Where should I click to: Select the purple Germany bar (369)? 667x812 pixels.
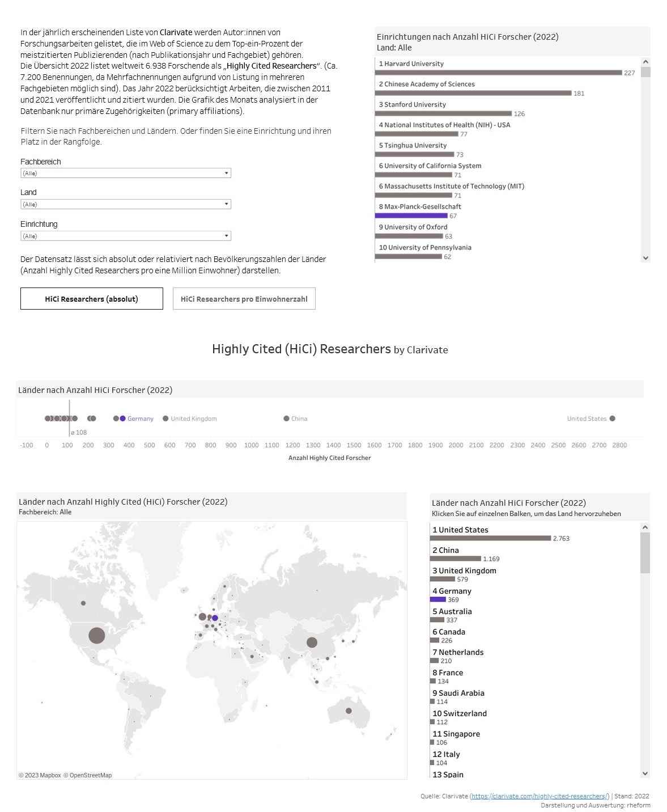(x=438, y=599)
